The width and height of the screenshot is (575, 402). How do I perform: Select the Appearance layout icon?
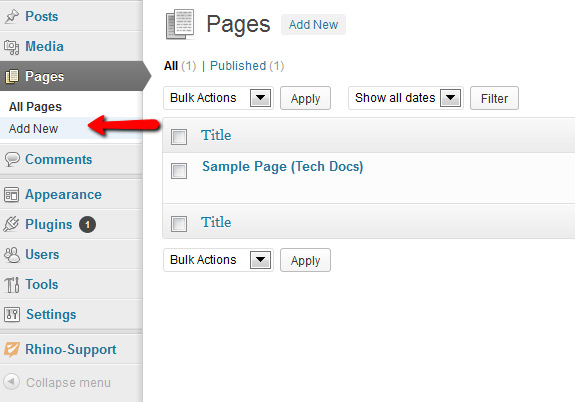(x=11, y=195)
